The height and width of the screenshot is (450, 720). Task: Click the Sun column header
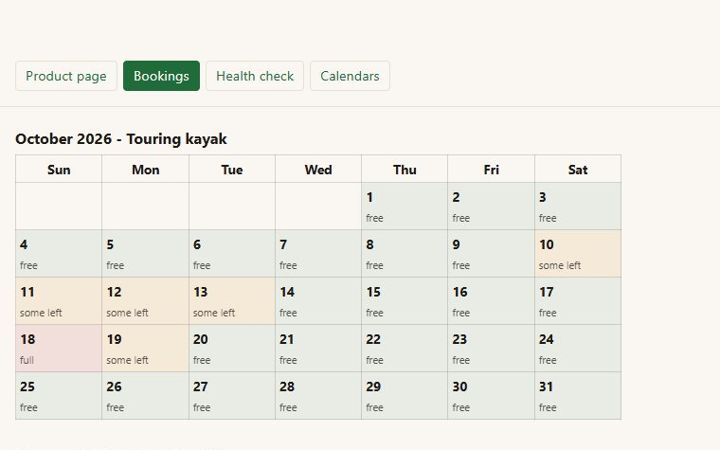pyautogui.click(x=58, y=169)
